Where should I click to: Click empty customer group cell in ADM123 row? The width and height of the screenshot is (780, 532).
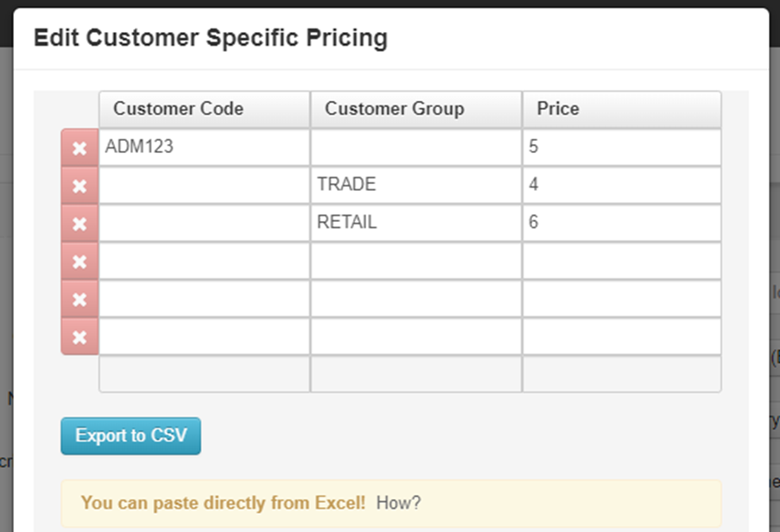(415, 147)
